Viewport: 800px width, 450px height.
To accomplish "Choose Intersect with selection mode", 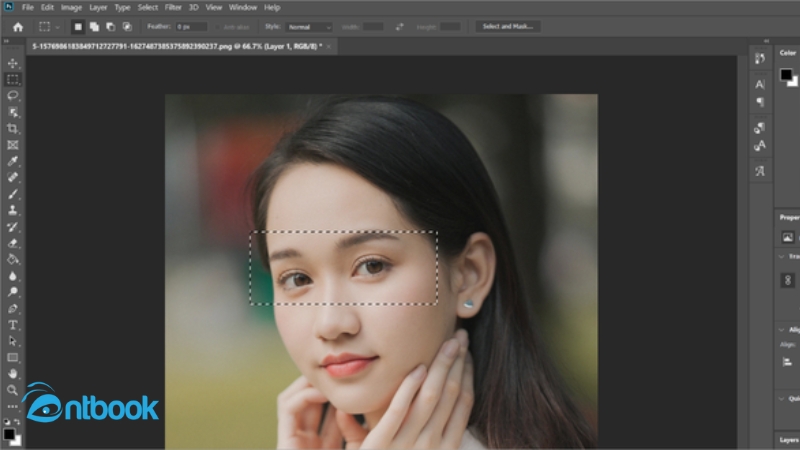I will point(127,27).
